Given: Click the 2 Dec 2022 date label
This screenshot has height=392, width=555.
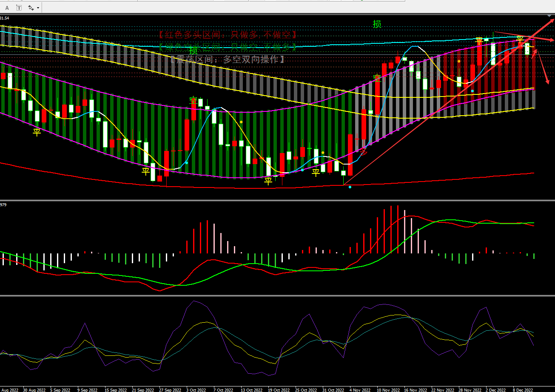Looking at the screenshot, I should (495, 390).
